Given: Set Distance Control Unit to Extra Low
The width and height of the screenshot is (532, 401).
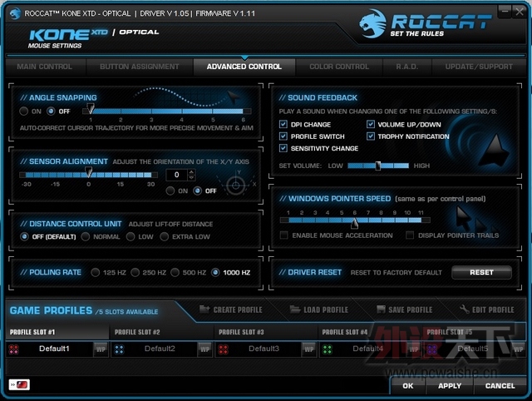Looking at the screenshot, I should pyautogui.click(x=165, y=236).
